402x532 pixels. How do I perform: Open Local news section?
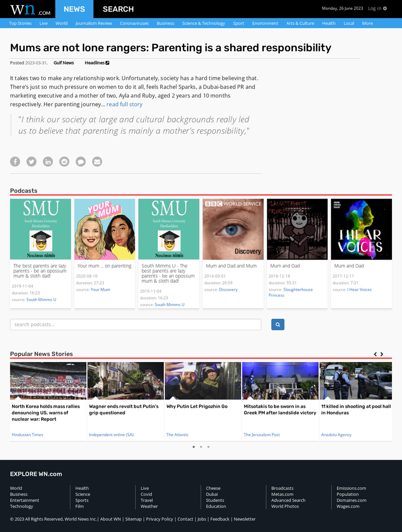349,24
